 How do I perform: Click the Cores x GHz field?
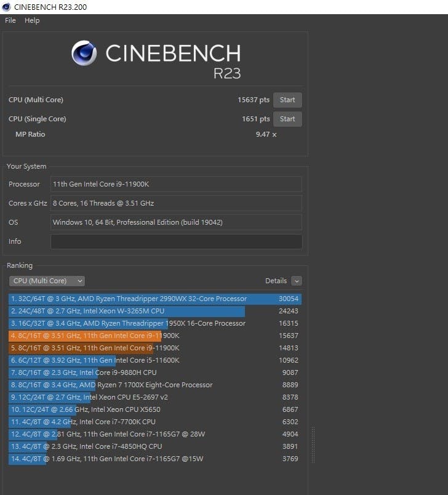pyautogui.click(x=176, y=203)
